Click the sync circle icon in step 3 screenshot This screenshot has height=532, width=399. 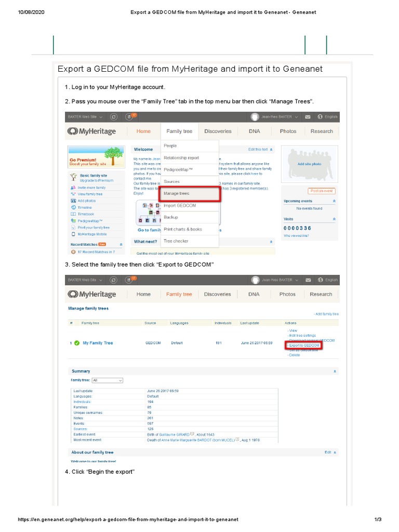click(113, 280)
